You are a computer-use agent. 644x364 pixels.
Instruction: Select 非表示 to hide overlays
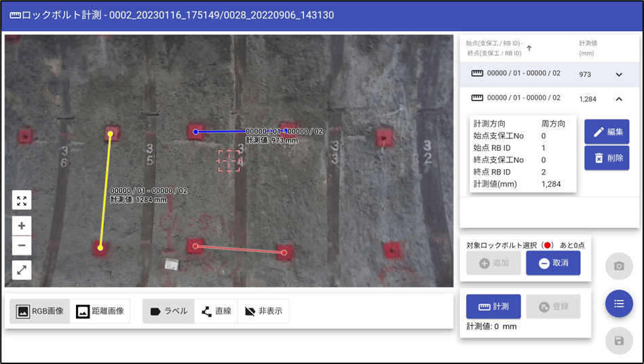[263, 311]
